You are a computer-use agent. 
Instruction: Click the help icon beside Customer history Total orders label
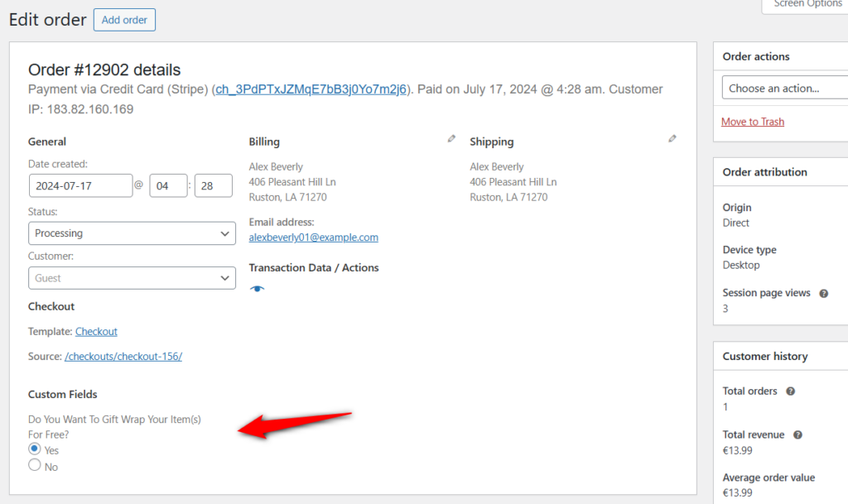[x=789, y=390]
